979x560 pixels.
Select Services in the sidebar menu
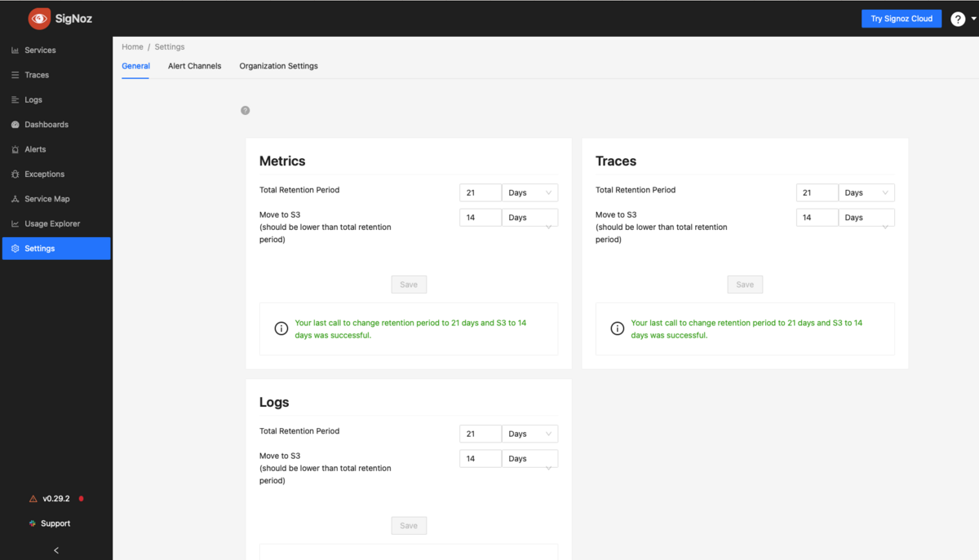(56, 51)
